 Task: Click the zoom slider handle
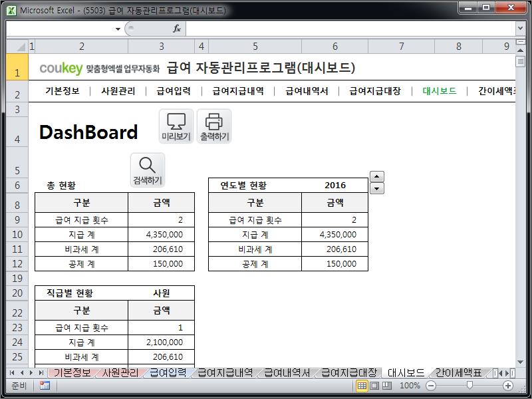[x=469, y=385]
